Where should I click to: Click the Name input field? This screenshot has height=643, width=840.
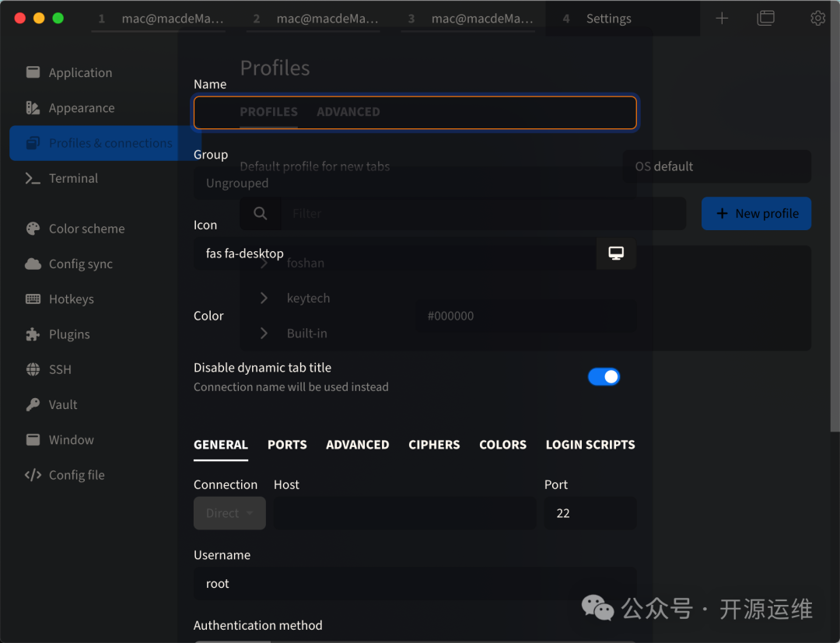click(x=415, y=112)
